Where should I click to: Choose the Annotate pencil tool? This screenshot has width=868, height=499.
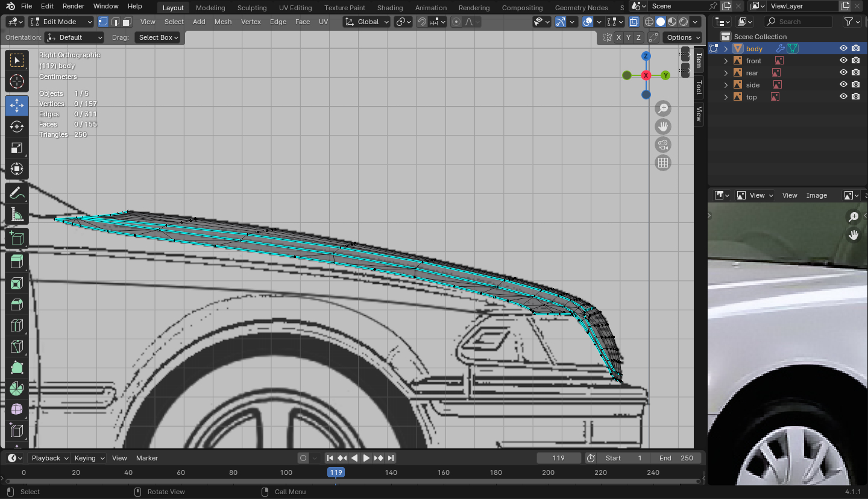click(x=17, y=194)
